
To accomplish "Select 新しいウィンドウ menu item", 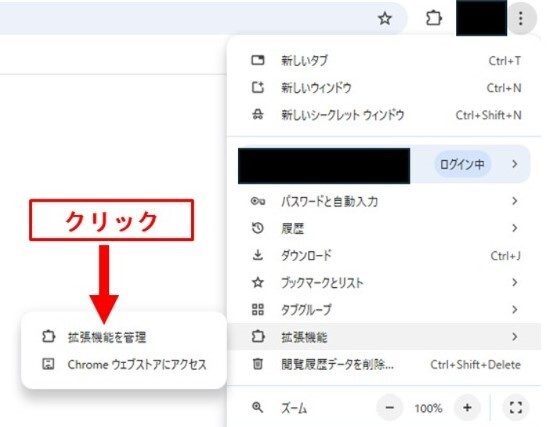I will 384,87.
